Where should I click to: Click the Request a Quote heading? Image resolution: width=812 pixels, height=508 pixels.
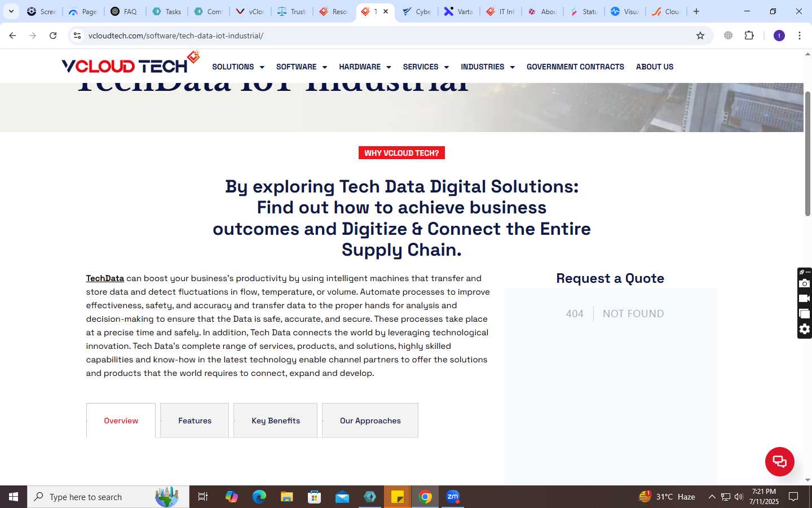pyautogui.click(x=610, y=278)
